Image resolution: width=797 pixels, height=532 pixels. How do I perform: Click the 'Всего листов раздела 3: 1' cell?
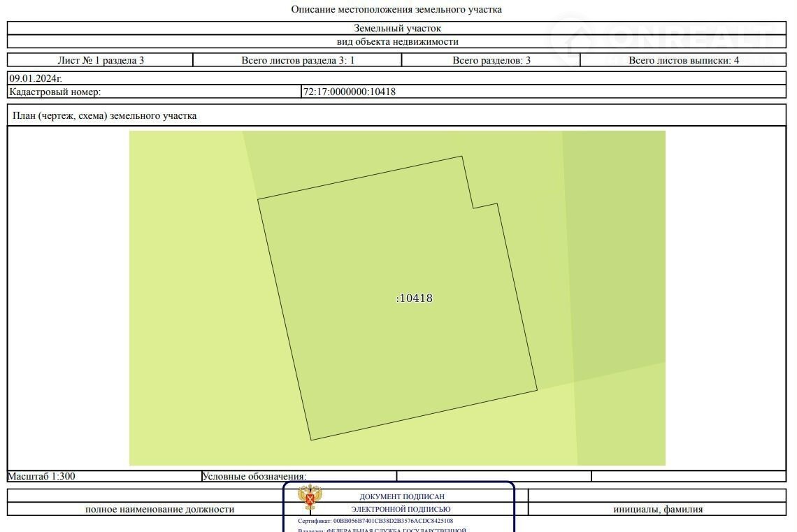point(297,60)
